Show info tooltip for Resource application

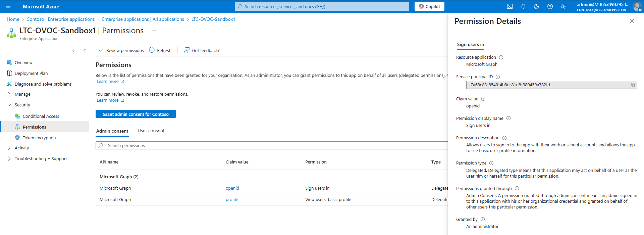click(501, 57)
